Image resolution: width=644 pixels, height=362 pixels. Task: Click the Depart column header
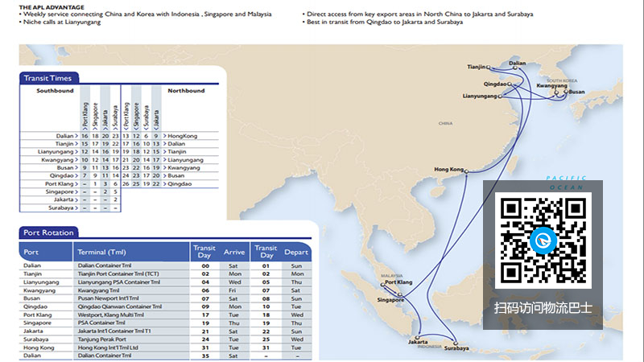[x=295, y=251]
